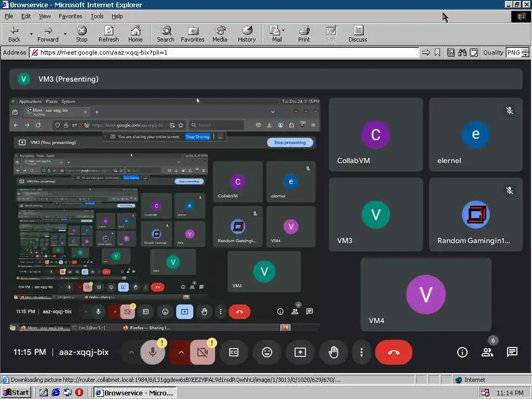The image size is (532, 399).
Task: Click the Forward toolbar button
Action: [48, 34]
